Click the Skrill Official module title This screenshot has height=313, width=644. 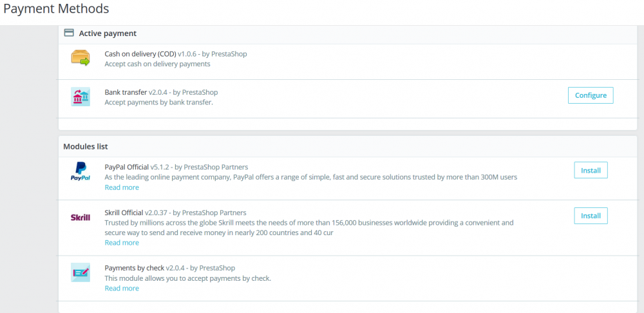pos(124,213)
